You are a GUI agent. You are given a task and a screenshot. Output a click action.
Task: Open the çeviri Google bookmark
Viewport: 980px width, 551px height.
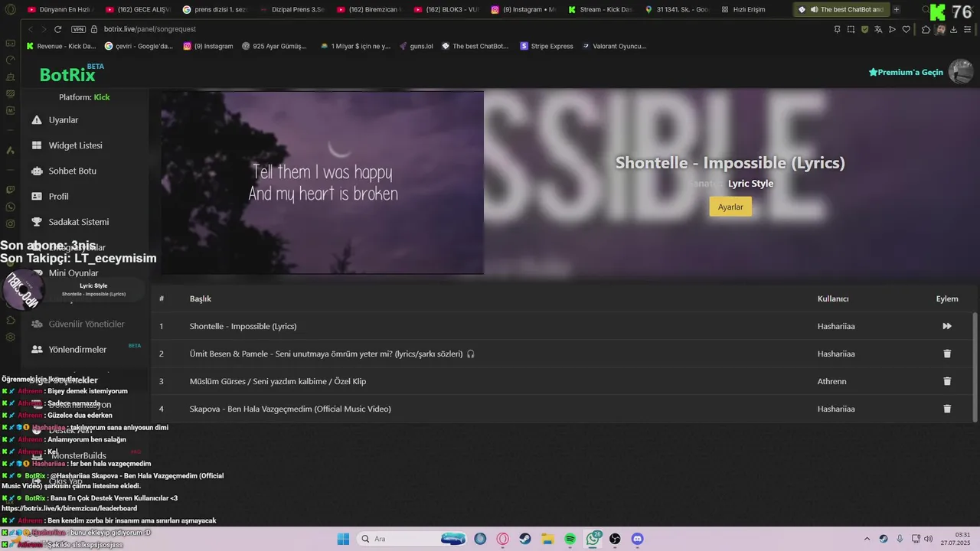139,46
